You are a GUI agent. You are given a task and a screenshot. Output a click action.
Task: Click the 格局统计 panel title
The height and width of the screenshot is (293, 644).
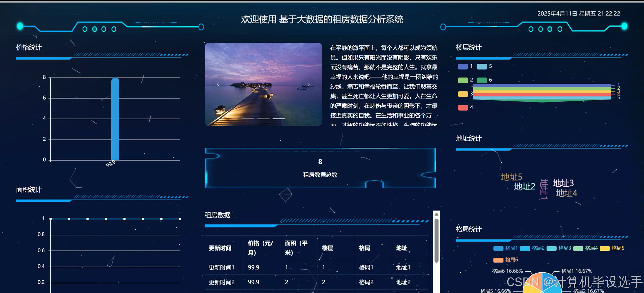(x=468, y=229)
